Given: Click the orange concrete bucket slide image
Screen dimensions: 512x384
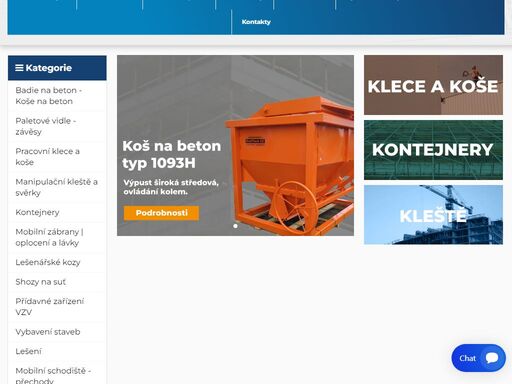Looking at the screenshot, I should [290, 165].
